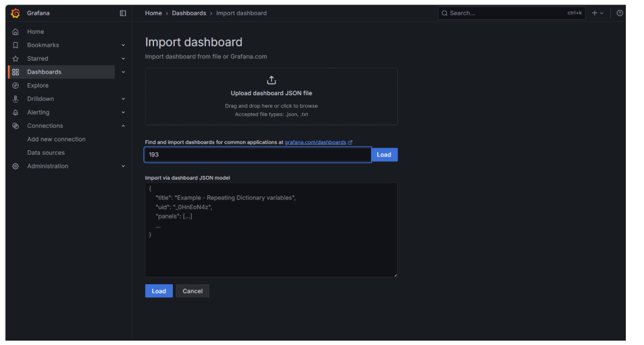Click the Import dashboard breadcrumb
The image size is (644, 345).
(242, 13)
